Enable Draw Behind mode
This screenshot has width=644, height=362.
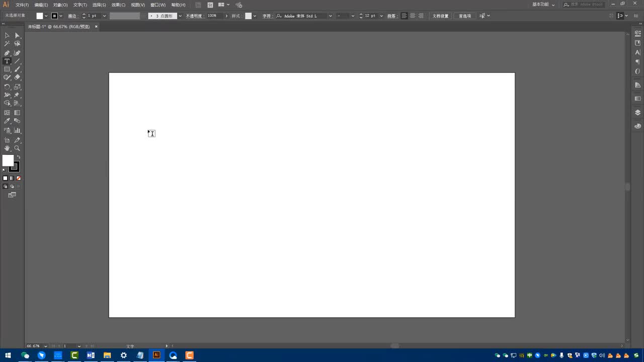pos(12,186)
